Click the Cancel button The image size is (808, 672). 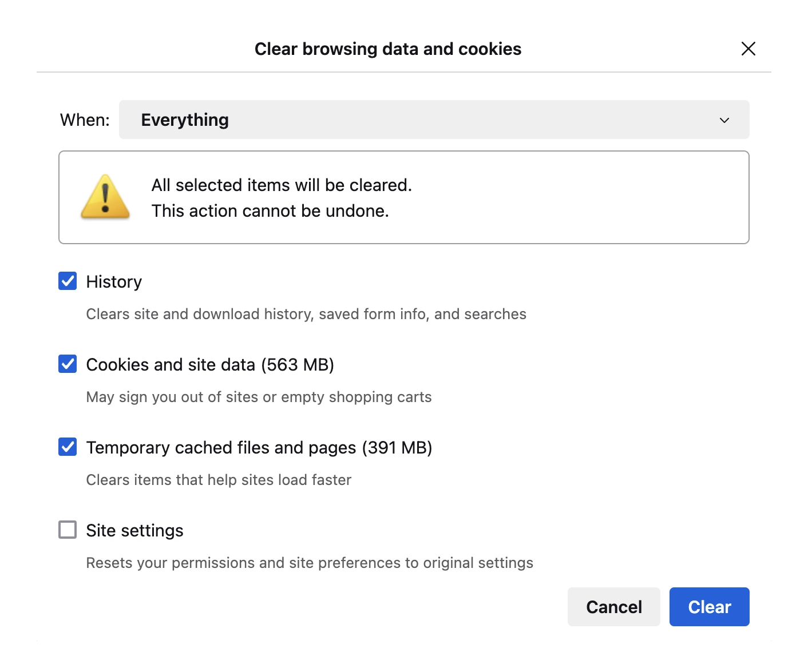pyautogui.click(x=613, y=606)
